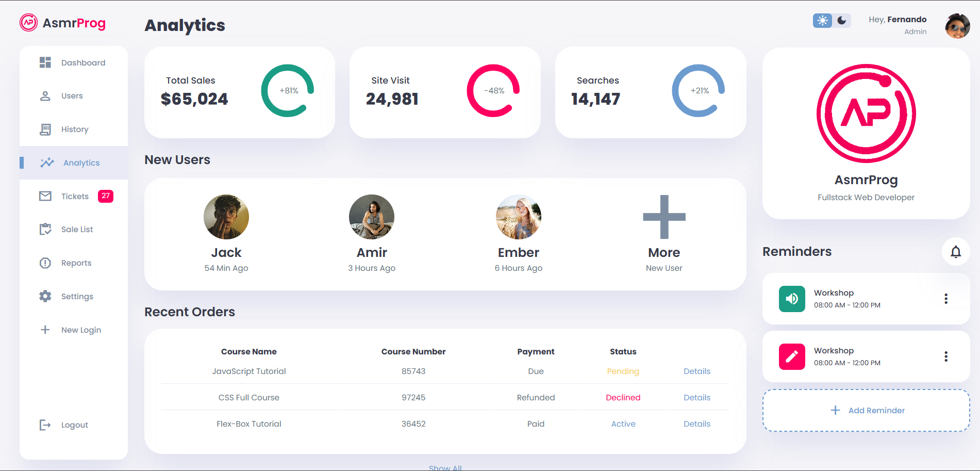The width and height of the screenshot is (980, 471).
Task: Open Reports via the alert icon
Action: coord(45,263)
